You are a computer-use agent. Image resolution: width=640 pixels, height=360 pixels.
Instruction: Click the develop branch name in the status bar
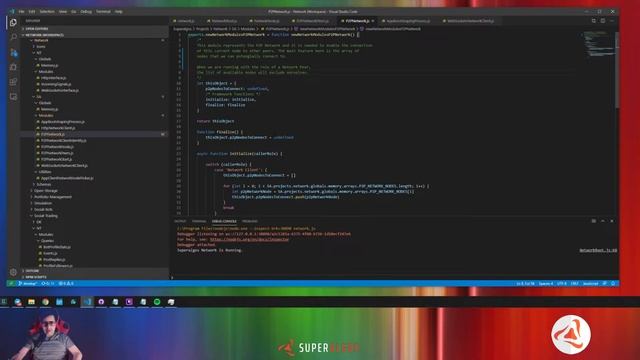click(28, 283)
